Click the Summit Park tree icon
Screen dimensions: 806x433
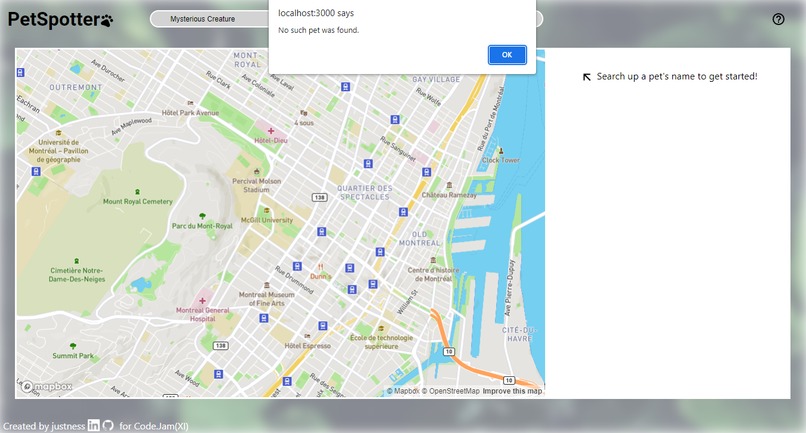point(73,346)
